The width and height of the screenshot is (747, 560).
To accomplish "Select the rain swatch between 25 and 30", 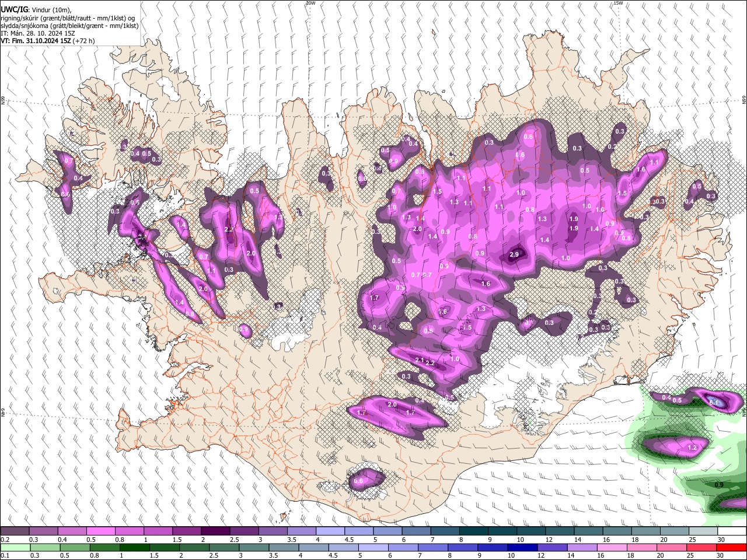I will (701, 548).
